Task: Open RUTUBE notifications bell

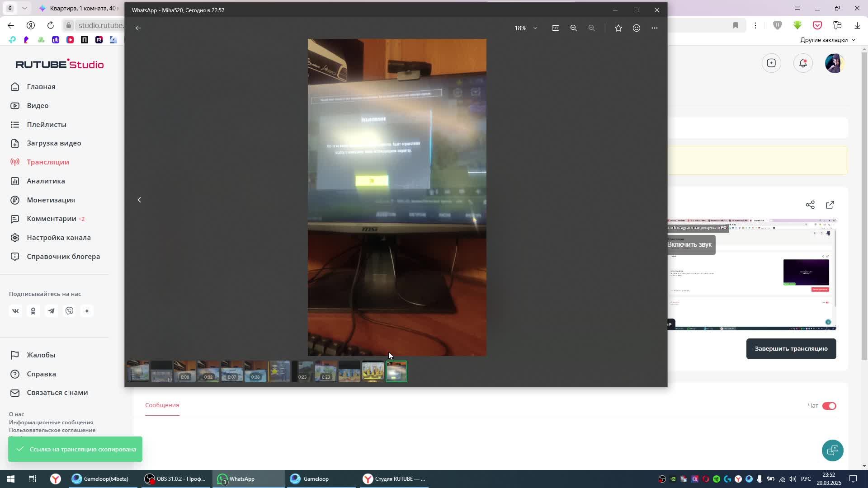Action: pyautogui.click(x=803, y=63)
